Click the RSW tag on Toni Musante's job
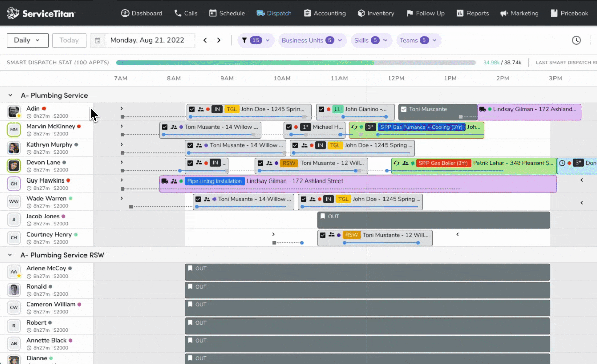Screen dimensions: 597x364 289,163
